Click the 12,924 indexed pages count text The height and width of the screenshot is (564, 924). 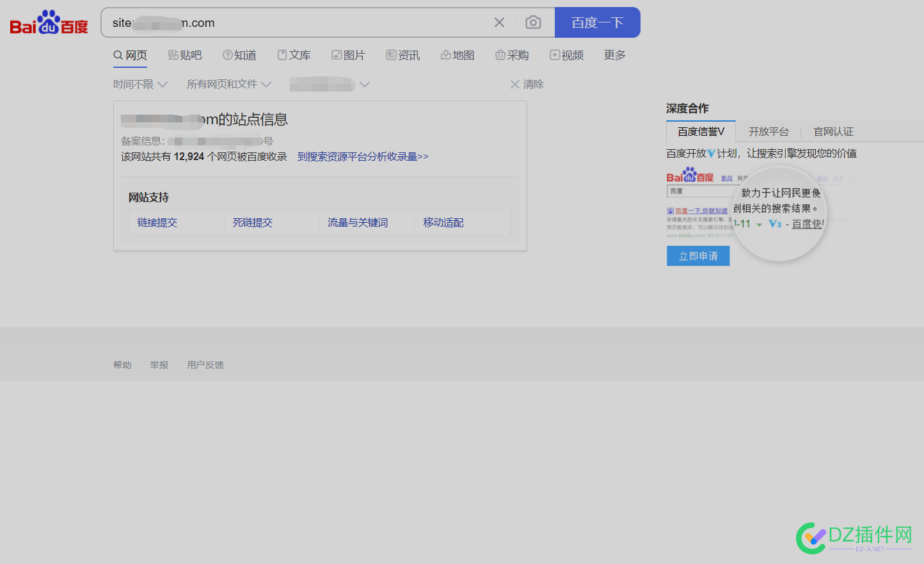(189, 156)
